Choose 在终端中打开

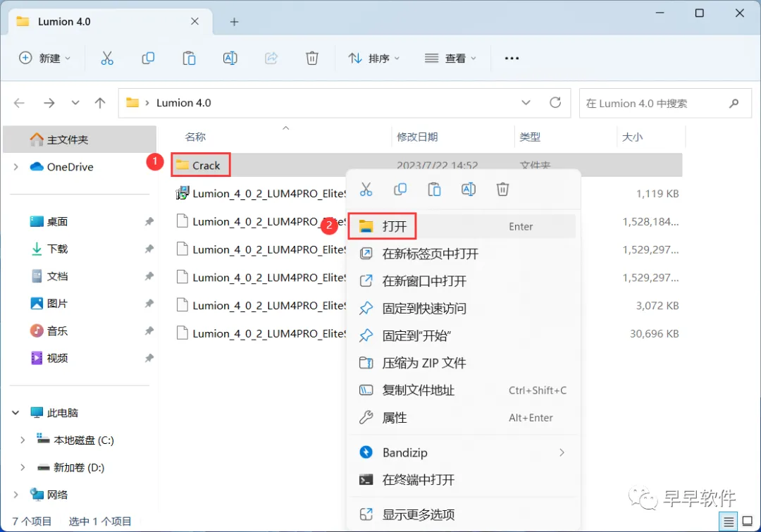click(x=463, y=480)
